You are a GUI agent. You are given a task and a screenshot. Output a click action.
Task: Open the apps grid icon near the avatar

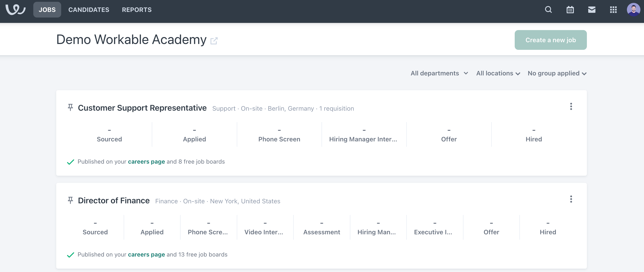tap(613, 9)
